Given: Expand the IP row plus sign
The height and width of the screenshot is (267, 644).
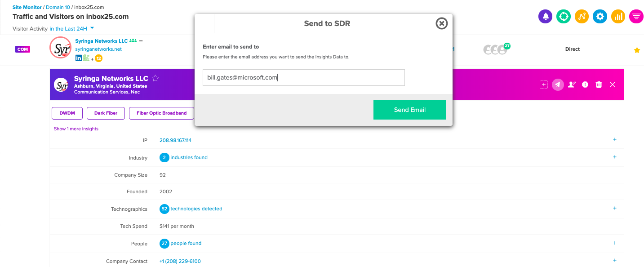Looking at the screenshot, I should [x=615, y=139].
